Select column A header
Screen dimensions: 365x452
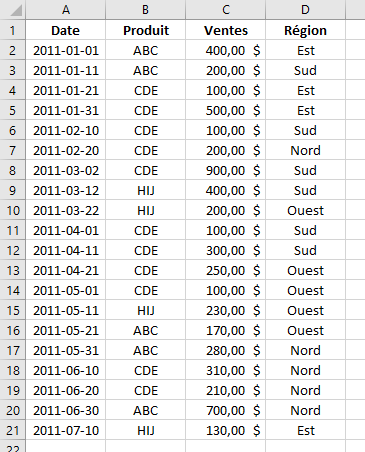(66, 10)
